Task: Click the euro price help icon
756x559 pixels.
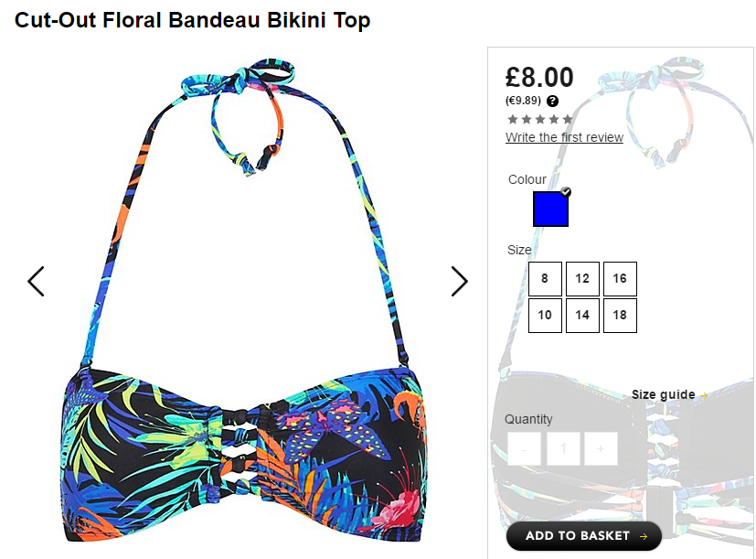Action: coord(552,101)
